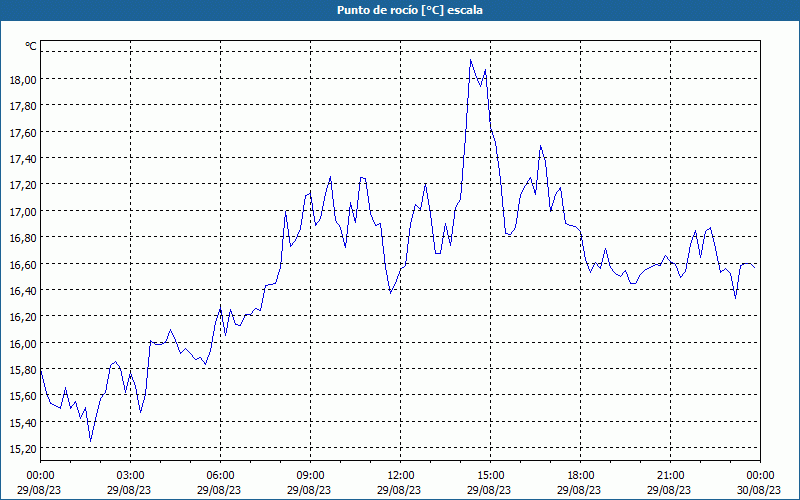The height and width of the screenshot is (500, 800).
Task: Click the 29/08/23 date under 21:00
Action: click(x=669, y=490)
